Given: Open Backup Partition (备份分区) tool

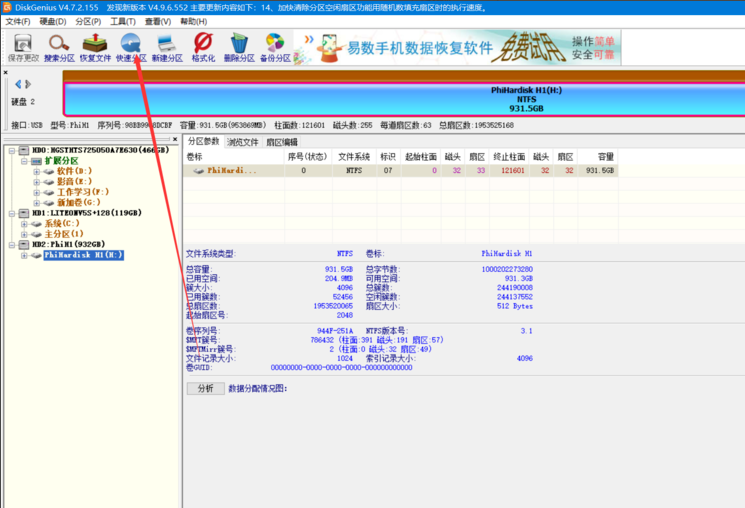Looking at the screenshot, I should (275, 48).
